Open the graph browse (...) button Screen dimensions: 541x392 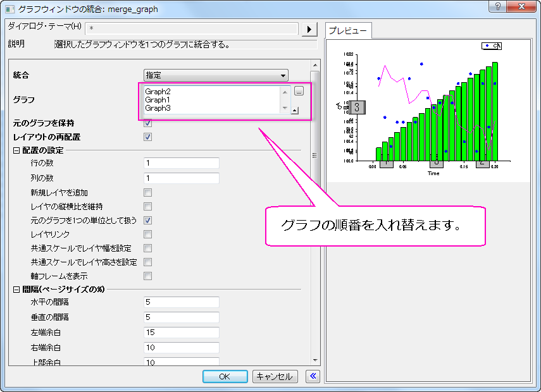coord(299,91)
